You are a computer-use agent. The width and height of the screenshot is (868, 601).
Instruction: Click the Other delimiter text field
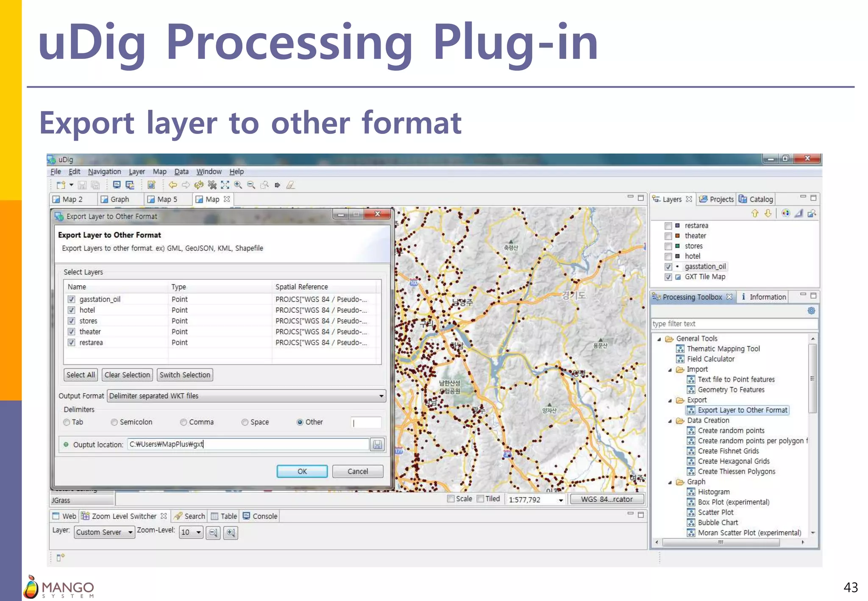pyautogui.click(x=366, y=423)
